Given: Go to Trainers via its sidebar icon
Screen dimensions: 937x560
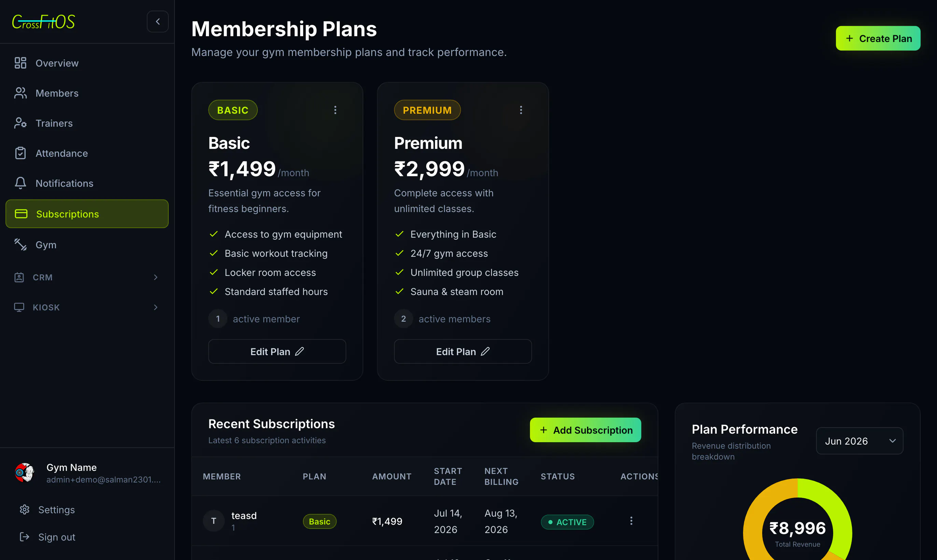Looking at the screenshot, I should click(20, 123).
